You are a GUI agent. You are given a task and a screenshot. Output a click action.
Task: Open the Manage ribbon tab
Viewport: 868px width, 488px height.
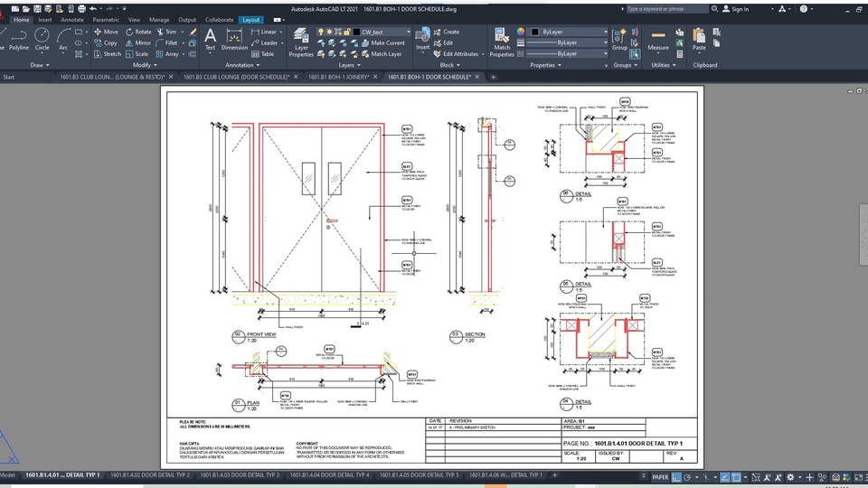point(159,20)
